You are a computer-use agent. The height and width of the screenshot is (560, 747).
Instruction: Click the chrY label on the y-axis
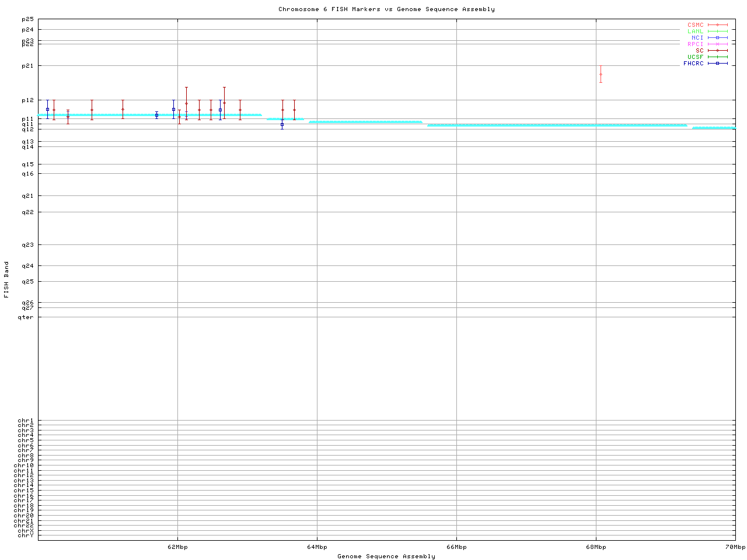click(26, 535)
